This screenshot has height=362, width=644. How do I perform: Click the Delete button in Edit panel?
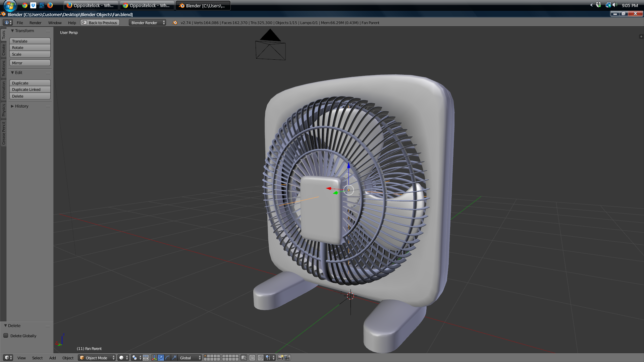30,96
